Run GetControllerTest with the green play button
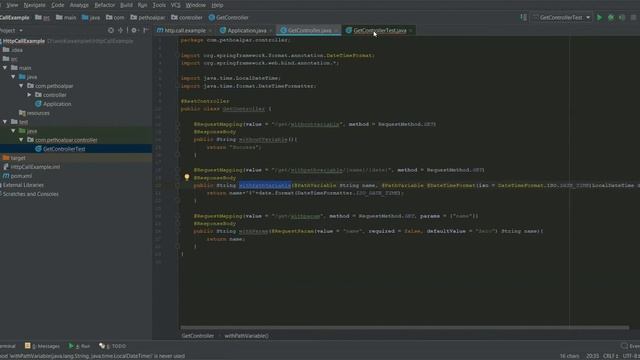640x360 pixels. point(599,18)
